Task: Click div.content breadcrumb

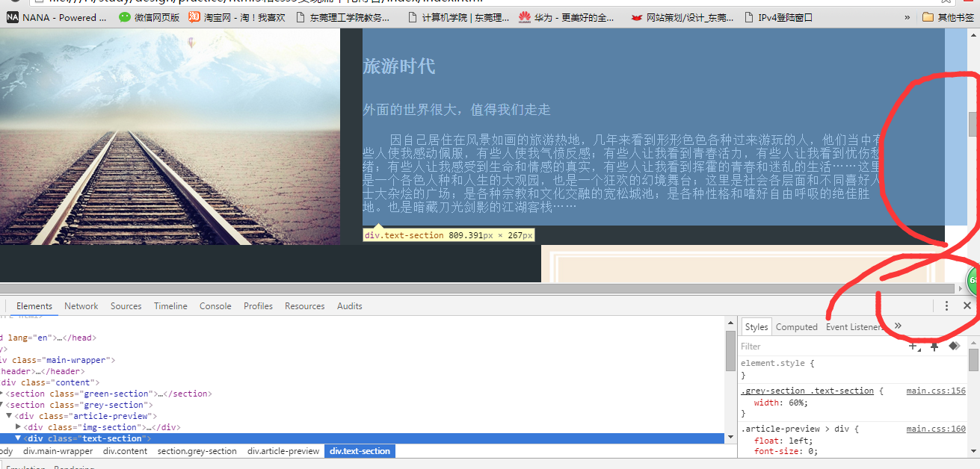Action: pos(126,451)
